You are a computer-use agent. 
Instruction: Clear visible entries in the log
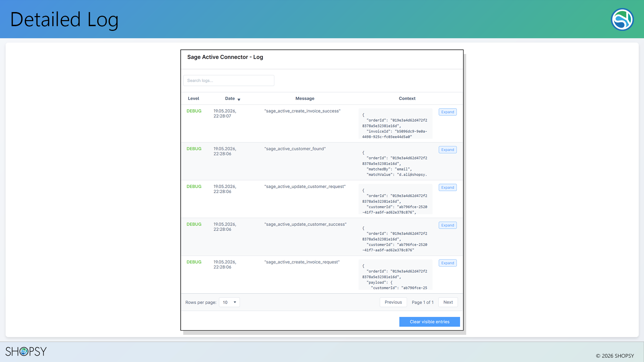point(430,322)
